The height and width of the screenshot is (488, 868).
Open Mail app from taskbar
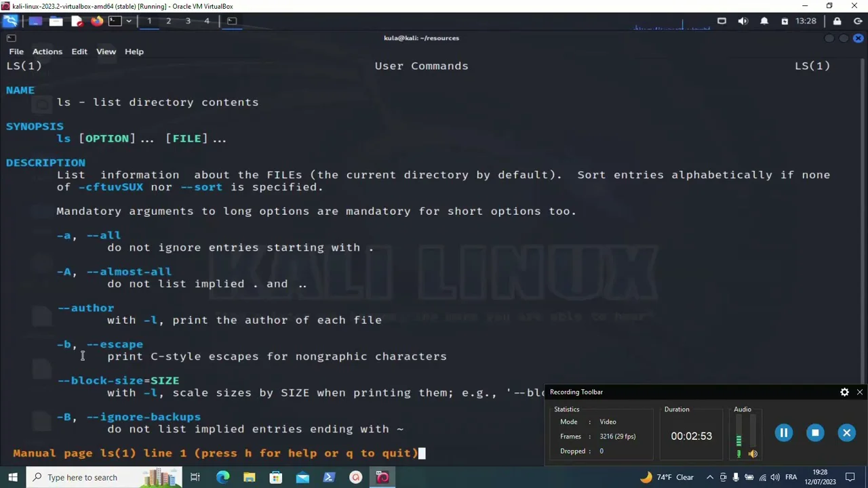click(x=302, y=477)
